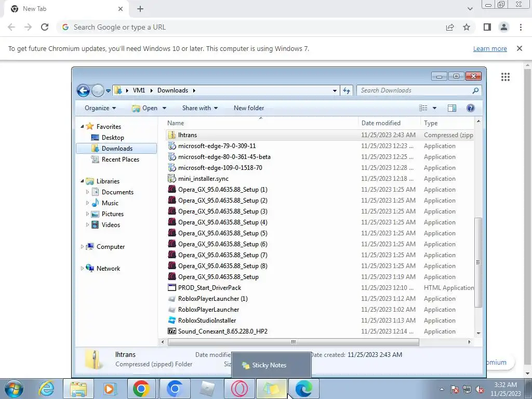Click the Explorer back navigation arrow
The height and width of the screenshot is (399, 532).
point(83,90)
